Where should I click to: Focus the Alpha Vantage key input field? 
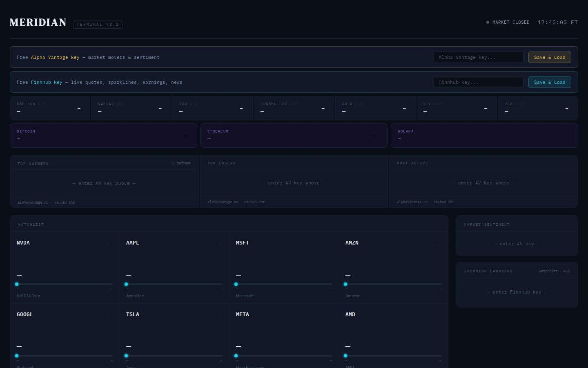click(478, 57)
